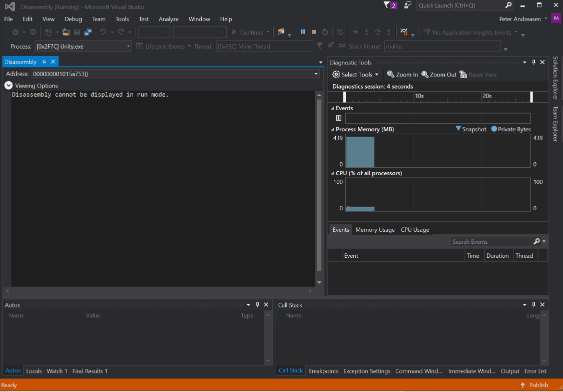Open the Continue dropdown arrow

(269, 32)
